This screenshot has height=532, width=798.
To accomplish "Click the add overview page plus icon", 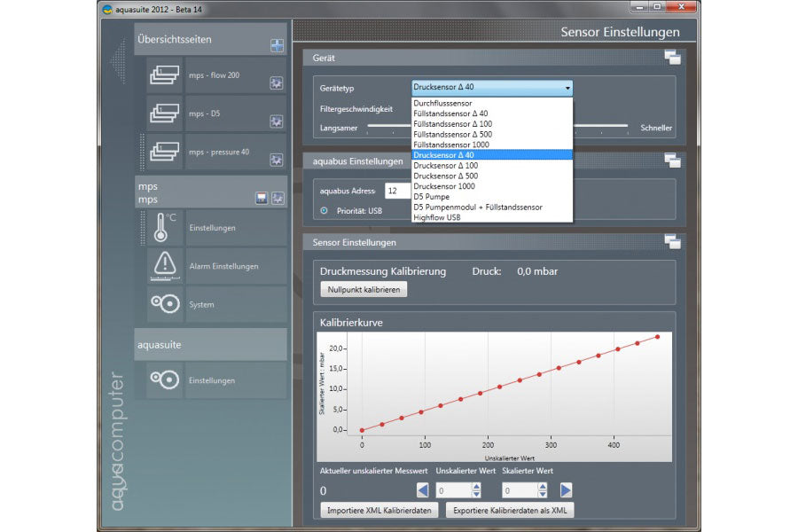I will 277,46.
